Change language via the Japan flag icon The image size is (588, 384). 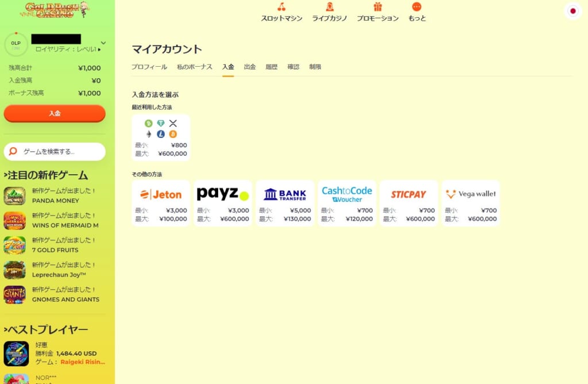(x=572, y=11)
